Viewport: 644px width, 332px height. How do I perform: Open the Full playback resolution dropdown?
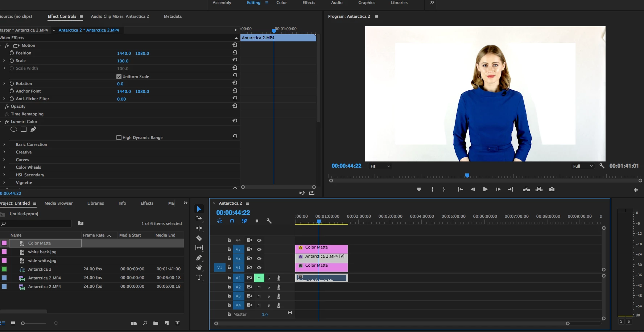tap(582, 166)
